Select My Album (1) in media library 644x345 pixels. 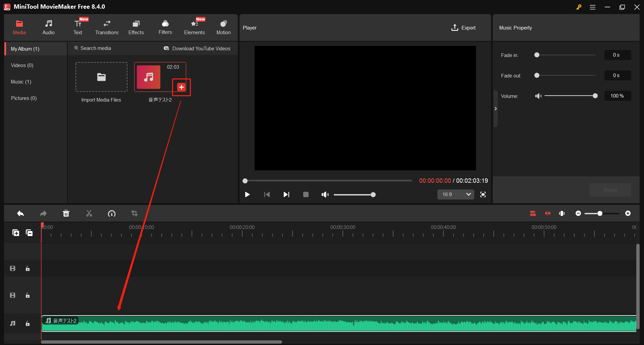click(24, 49)
